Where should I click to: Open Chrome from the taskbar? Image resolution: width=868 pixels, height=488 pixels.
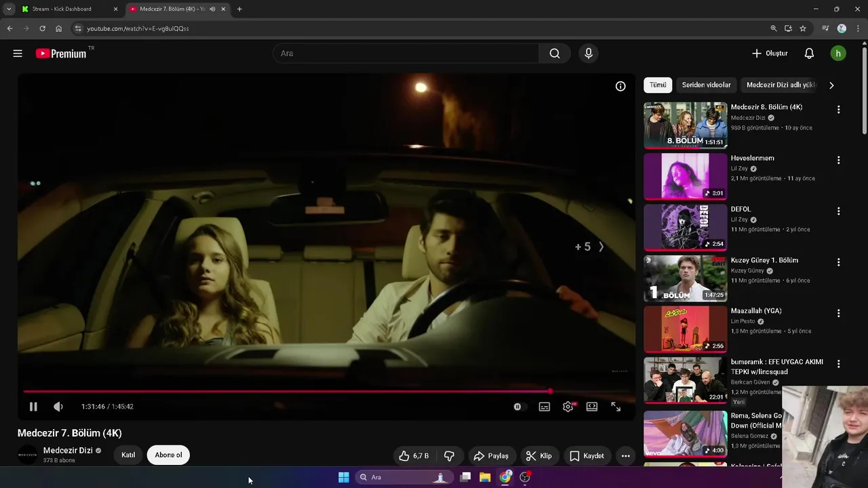[x=505, y=477]
